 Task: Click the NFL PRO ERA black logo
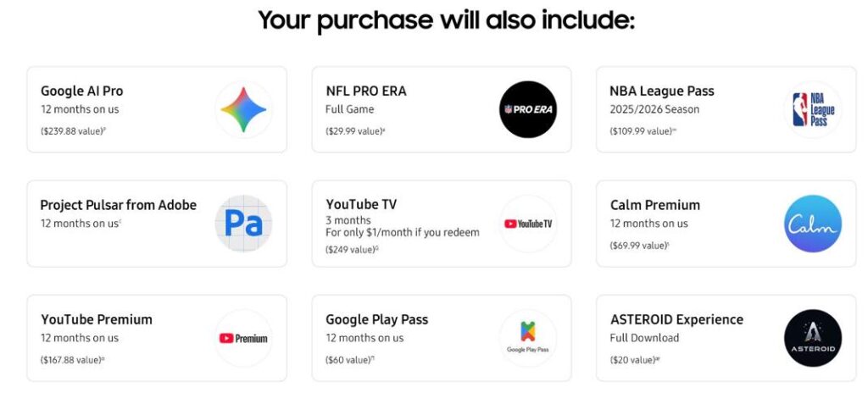point(527,109)
